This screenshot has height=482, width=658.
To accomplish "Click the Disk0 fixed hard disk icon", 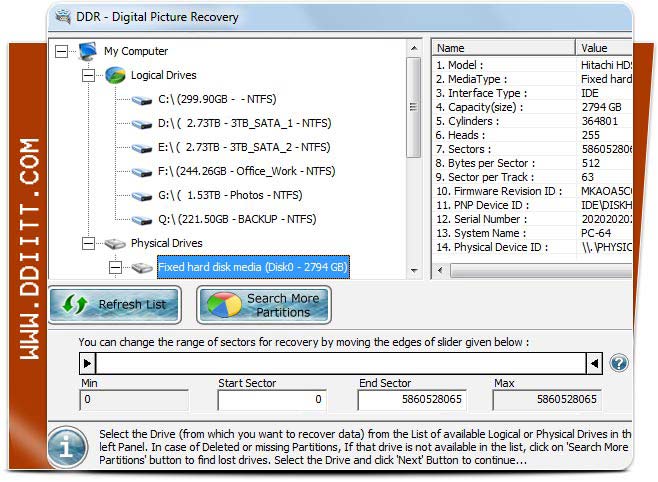I will [x=142, y=268].
